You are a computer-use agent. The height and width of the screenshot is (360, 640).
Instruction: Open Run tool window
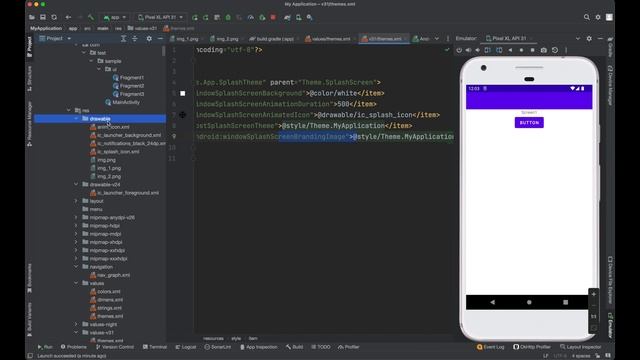click(x=45, y=347)
